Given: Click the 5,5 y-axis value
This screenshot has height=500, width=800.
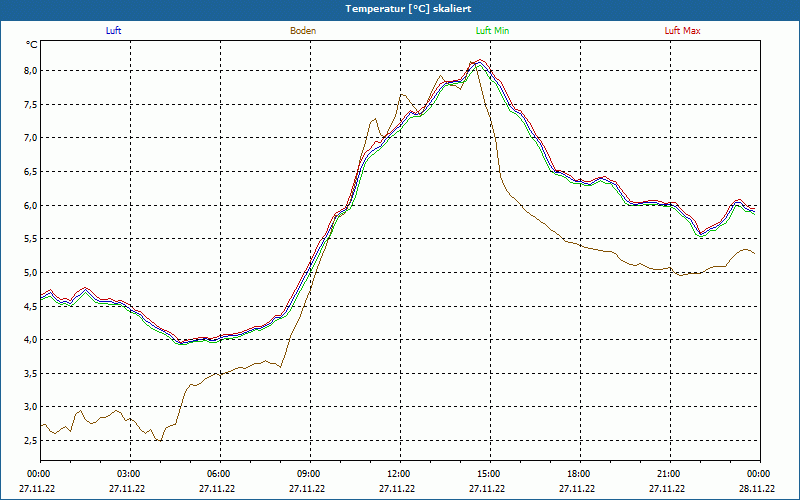Looking at the screenshot, I should (x=32, y=239).
